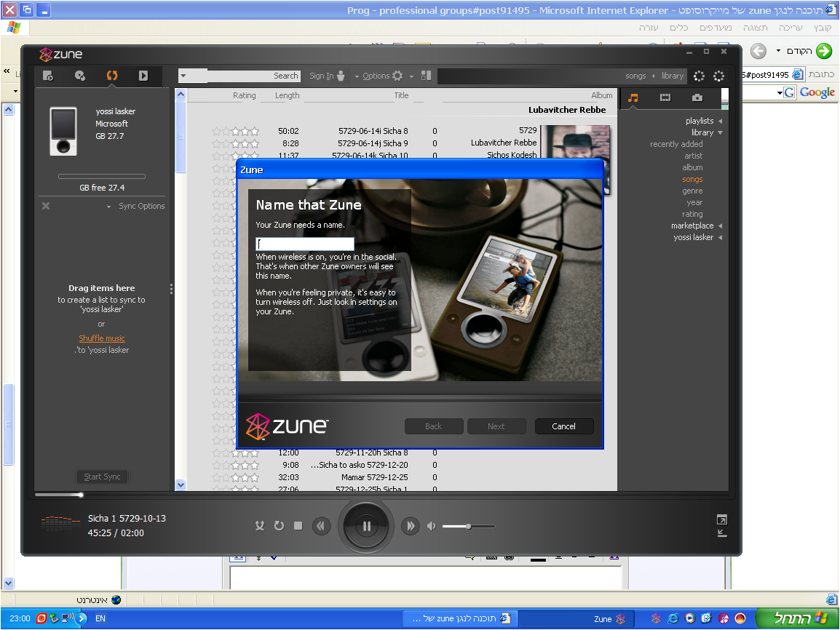Expand the yossi lasker device section
The image size is (840, 630).
[x=720, y=238]
